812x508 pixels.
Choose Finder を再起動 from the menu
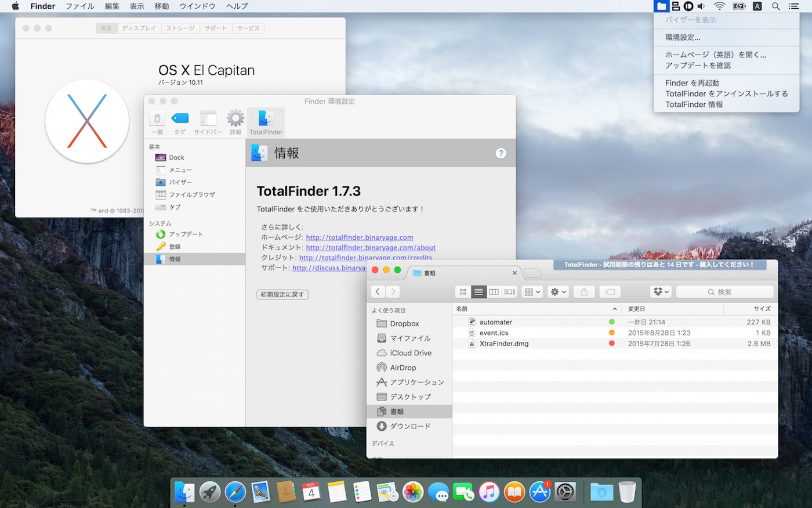[726, 83]
